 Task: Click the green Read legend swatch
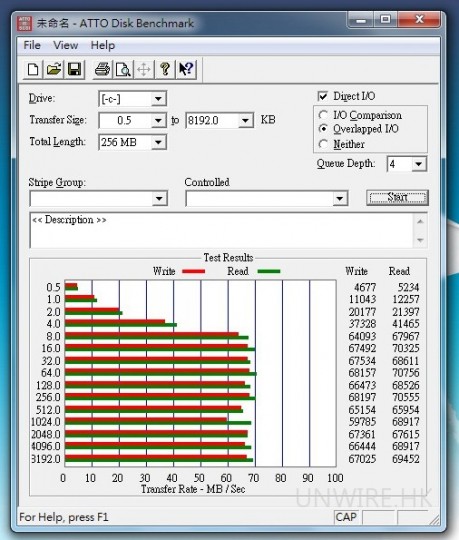coord(269,271)
